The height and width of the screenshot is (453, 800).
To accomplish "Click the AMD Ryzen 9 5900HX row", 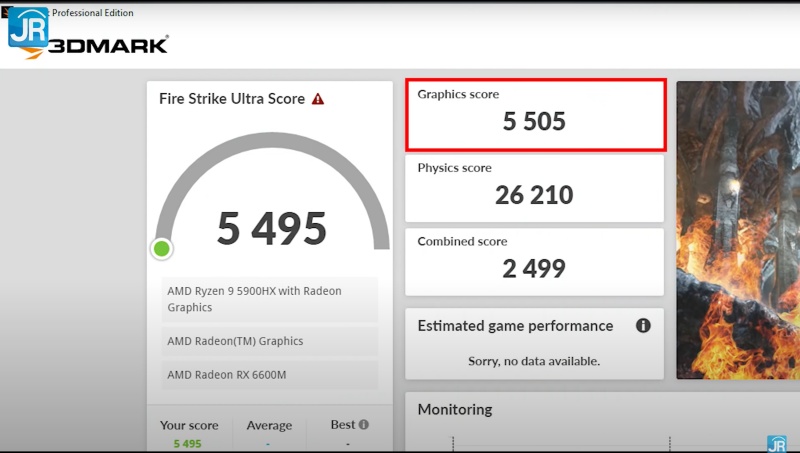I will coord(270,299).
